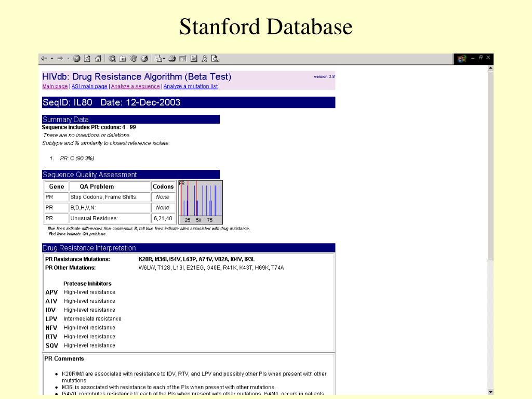Open the Messenger person icon
Screen dimensions: 532x399
tap(204, 59)
